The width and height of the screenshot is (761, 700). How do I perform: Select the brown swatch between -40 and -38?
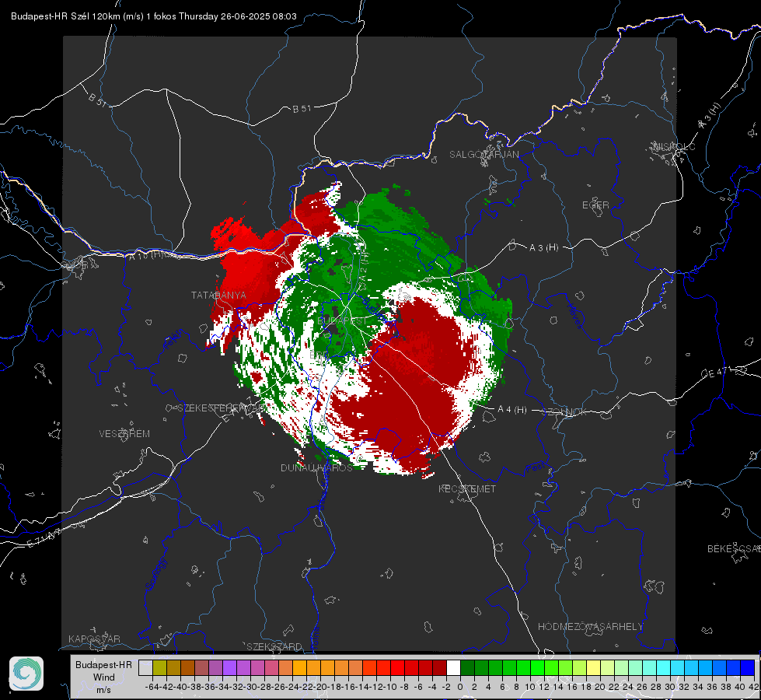[x=187, y=667]
